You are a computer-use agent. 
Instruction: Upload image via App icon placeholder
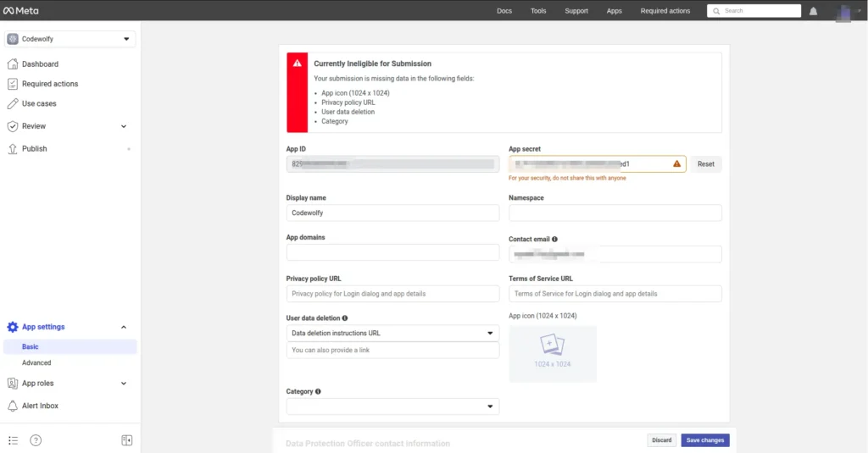(x=553, y=353)
